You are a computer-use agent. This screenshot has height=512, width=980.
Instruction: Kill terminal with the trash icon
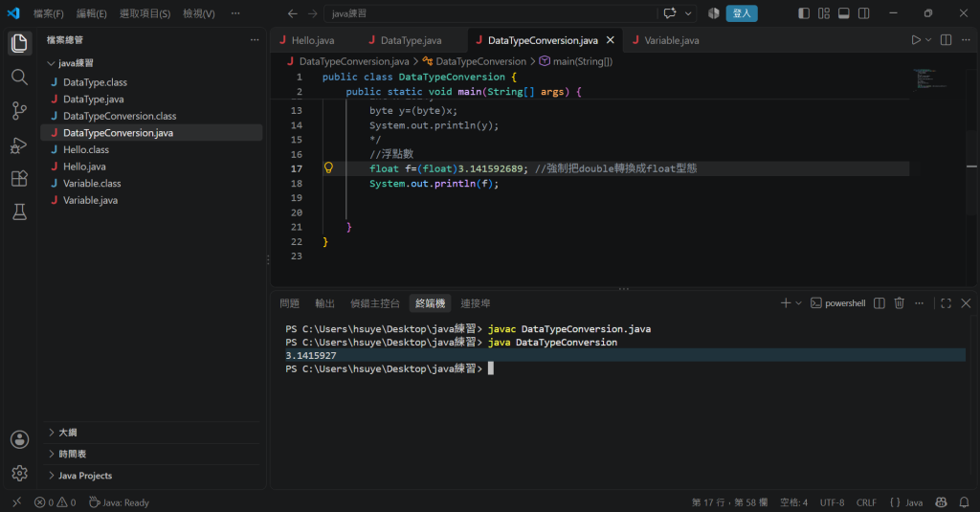point(899,303)
